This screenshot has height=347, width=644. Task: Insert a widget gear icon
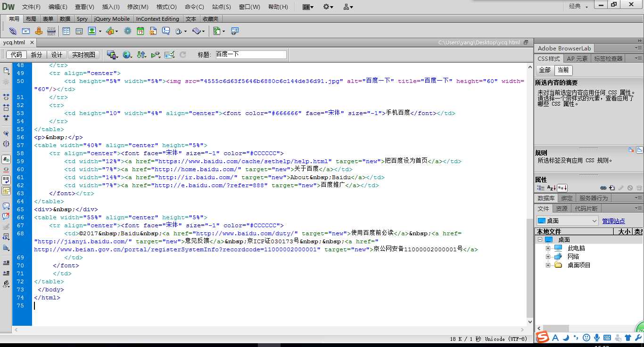pyautogui.click(x=127, y=31)
